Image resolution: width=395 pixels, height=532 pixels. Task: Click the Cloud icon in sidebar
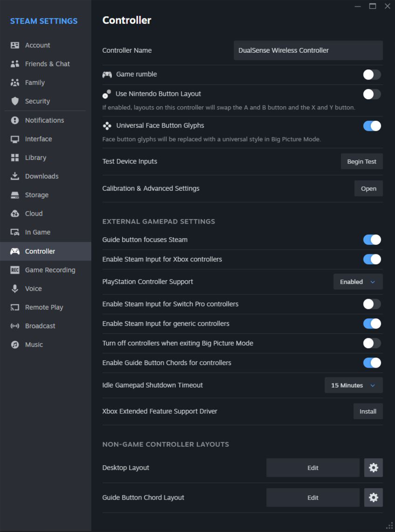click(15, 214)
